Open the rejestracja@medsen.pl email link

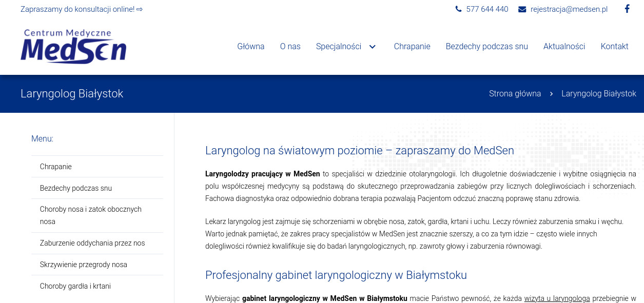569,9
